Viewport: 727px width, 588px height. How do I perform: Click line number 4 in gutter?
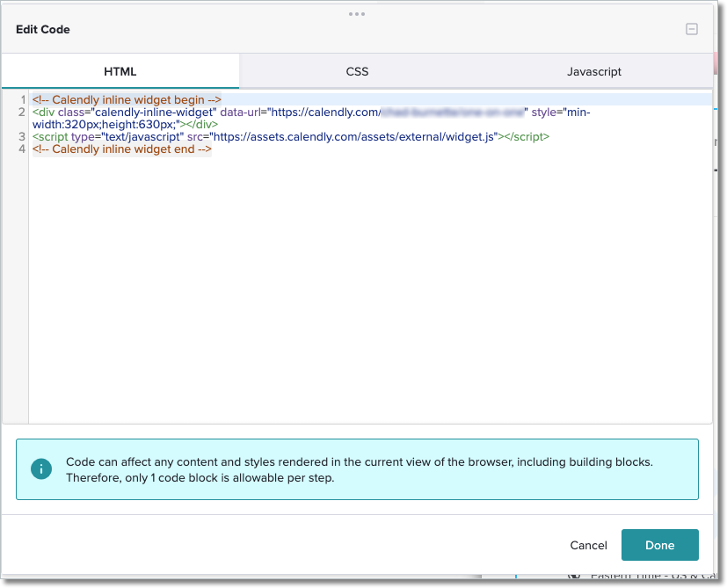tap(22, 149)
